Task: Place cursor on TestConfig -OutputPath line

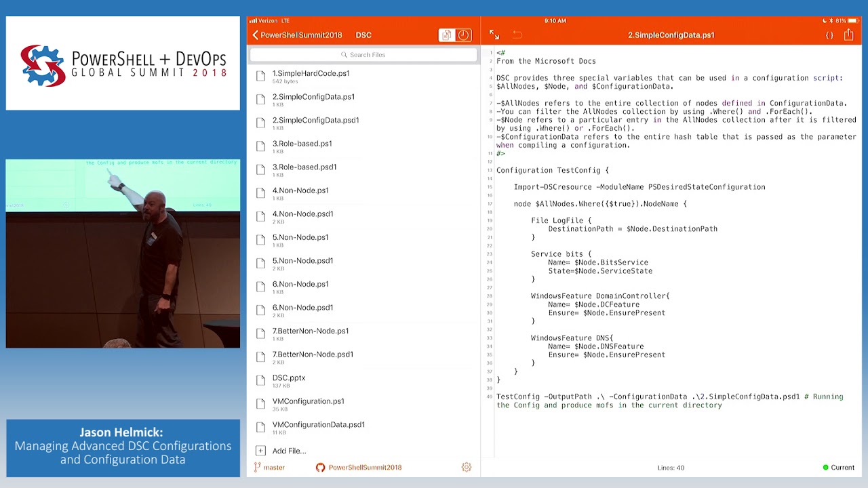Action: [x=670, y=401]
